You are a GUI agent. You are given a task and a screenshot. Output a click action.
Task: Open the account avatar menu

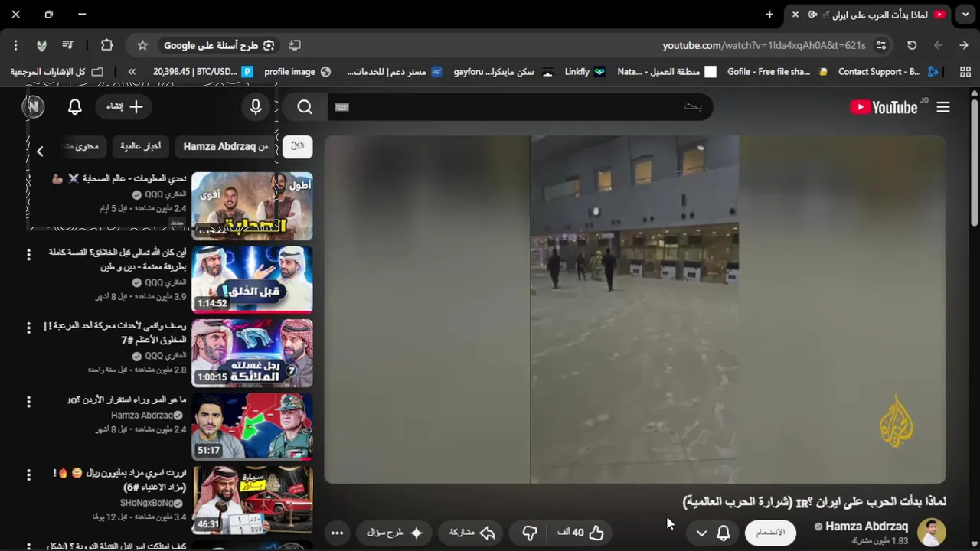coord(33,107)
